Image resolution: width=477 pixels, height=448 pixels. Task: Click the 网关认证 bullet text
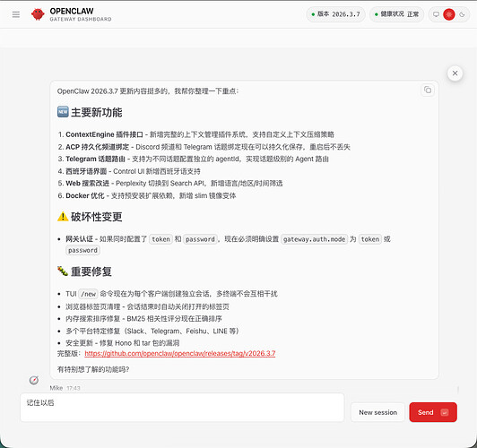coord(79,239)
